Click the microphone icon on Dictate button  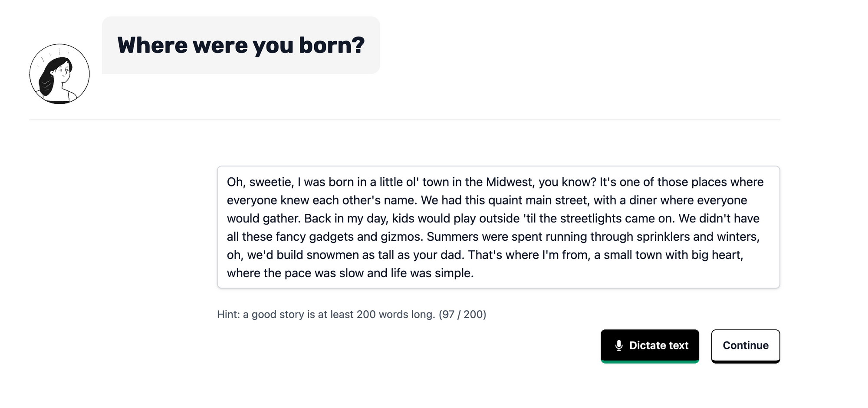coord(619,345)
